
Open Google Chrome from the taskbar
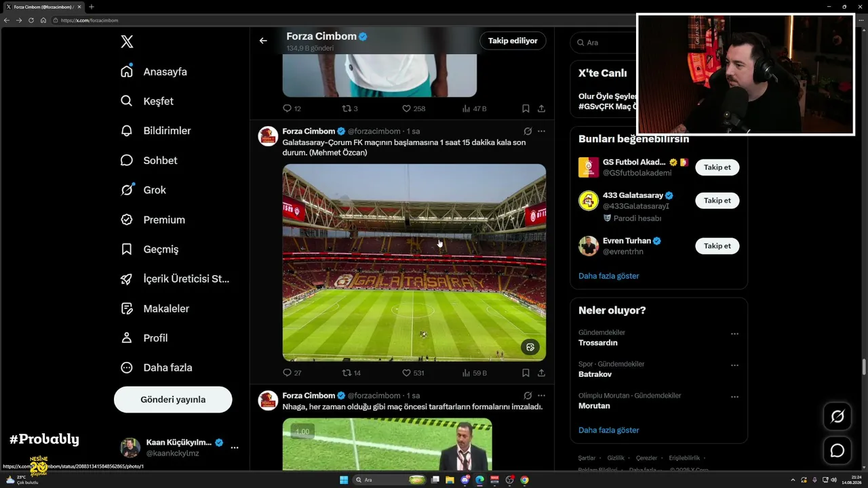coord(524,480)
